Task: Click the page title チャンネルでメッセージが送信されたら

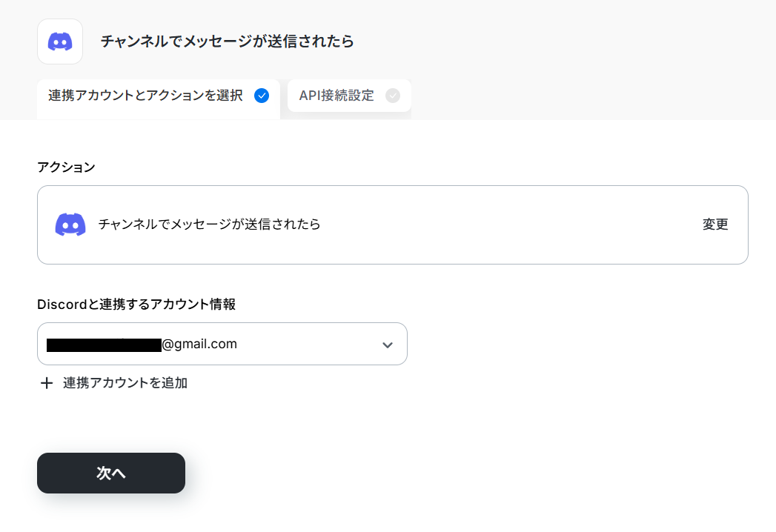Action: click(227, 41)
